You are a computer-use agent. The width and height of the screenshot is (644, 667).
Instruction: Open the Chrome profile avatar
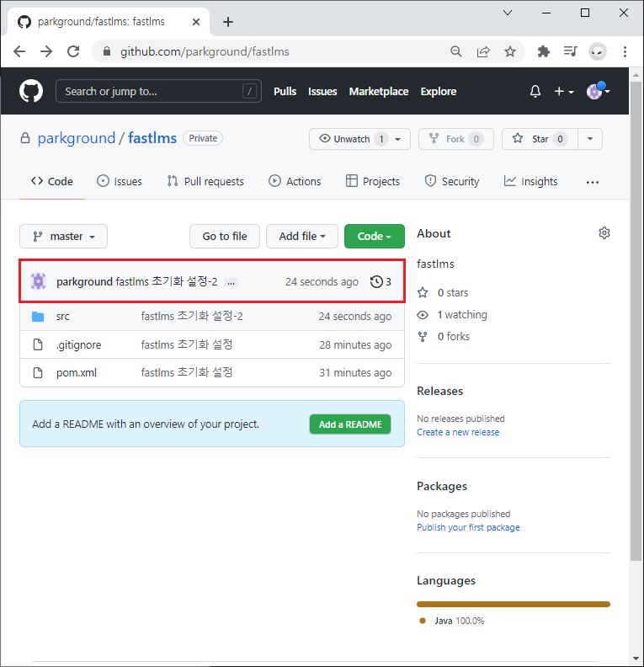(597, 51)
